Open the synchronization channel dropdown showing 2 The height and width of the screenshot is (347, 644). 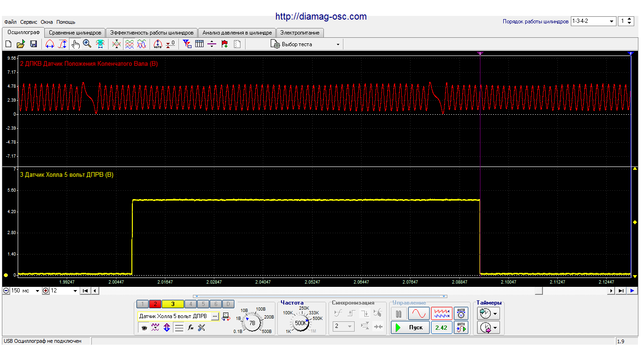pos(343,326)
